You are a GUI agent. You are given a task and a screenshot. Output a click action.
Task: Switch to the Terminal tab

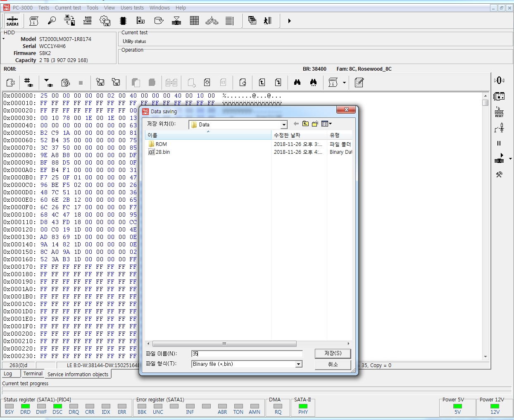33,374
